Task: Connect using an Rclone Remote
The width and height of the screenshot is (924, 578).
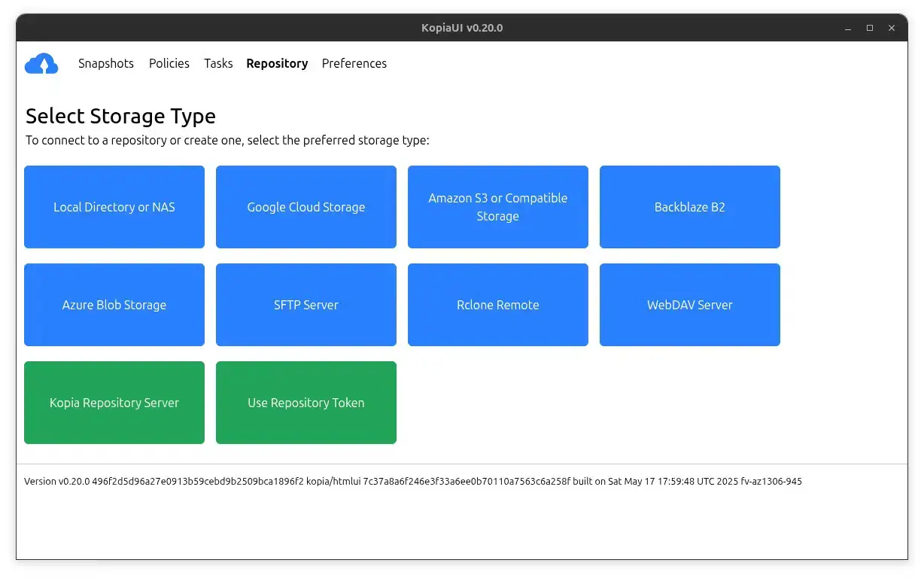Action: 497,305
